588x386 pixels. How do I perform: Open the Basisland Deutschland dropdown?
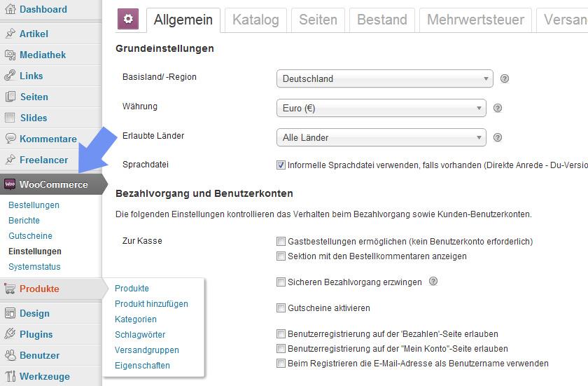coord(384,78)
